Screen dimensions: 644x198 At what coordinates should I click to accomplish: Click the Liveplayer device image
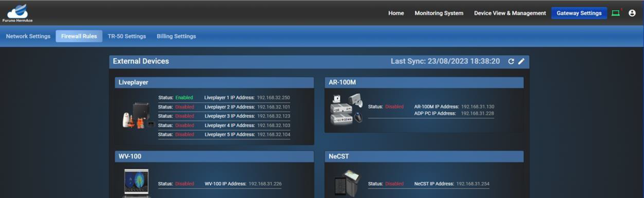[x=138, y=115]
